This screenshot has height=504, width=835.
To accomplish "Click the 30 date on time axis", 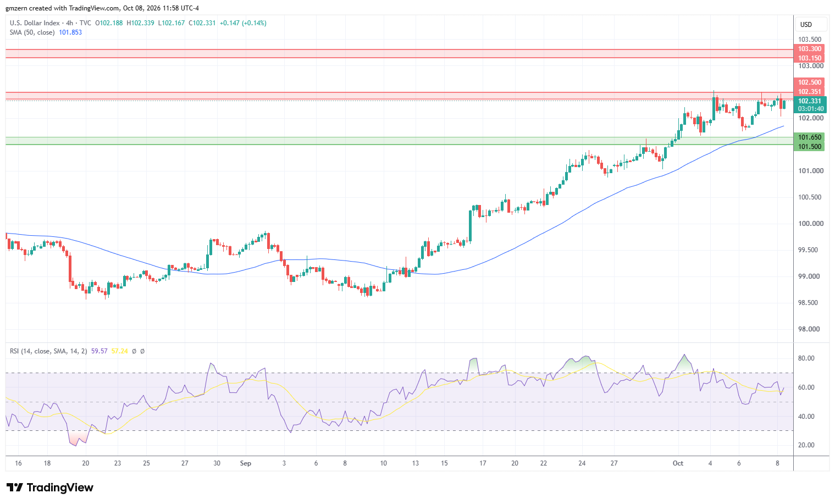I will (217, 463).
